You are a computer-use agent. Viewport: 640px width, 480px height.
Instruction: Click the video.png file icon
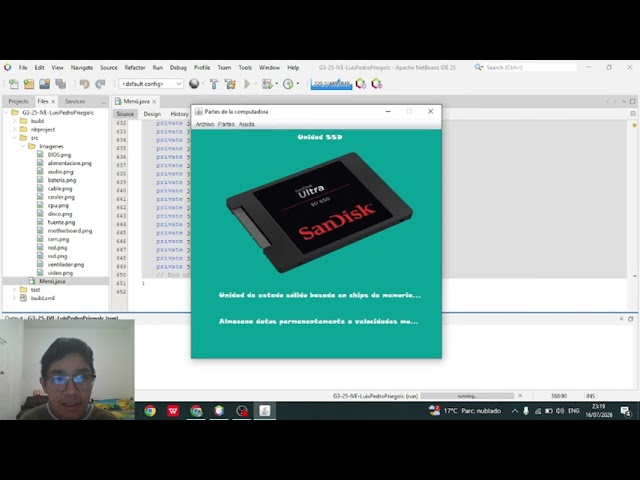pos(40,273)
